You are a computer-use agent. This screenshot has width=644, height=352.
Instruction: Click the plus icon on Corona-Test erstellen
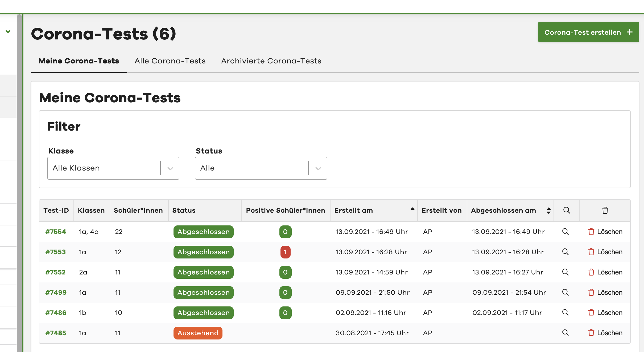tap(630, 32)
